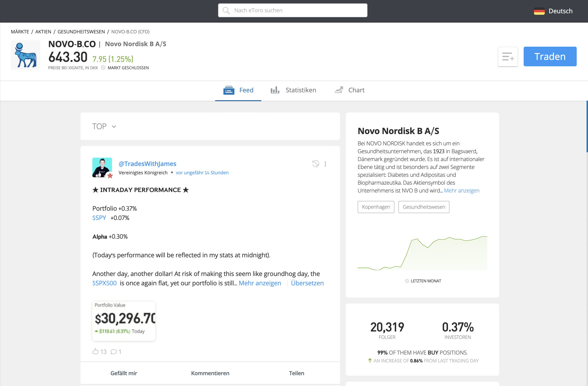Click the Teilen button
This screenshot has width=588, height=386.
297,373
